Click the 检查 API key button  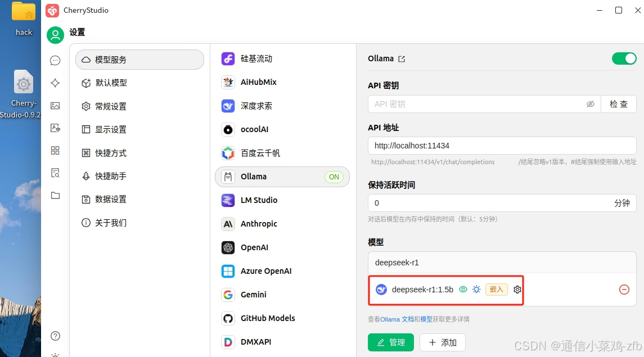[619, 104]
